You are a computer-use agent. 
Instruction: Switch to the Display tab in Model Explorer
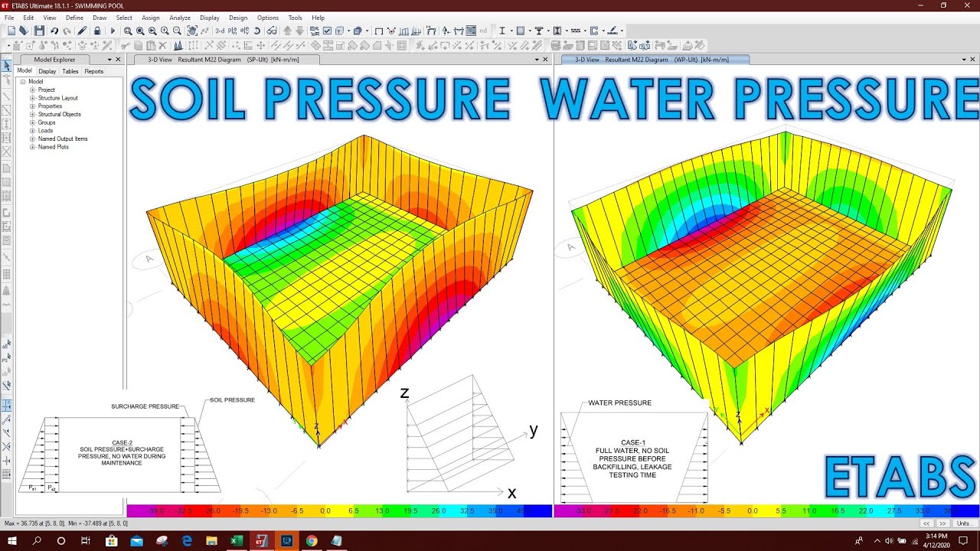47,71
